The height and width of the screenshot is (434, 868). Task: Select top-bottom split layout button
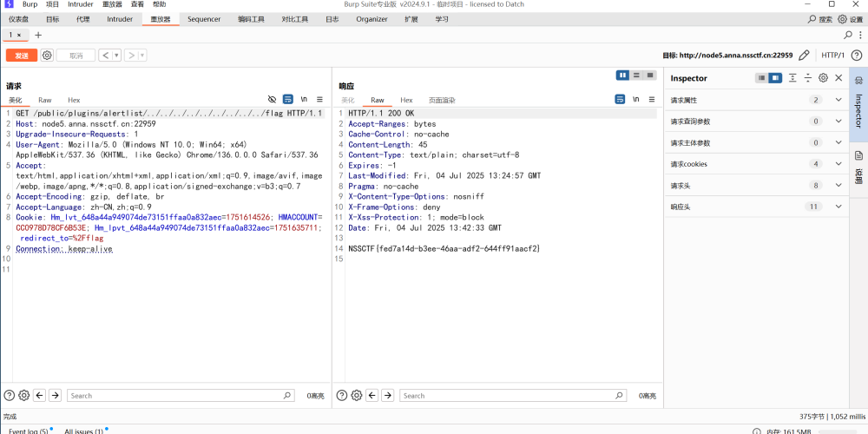point(636,75)
